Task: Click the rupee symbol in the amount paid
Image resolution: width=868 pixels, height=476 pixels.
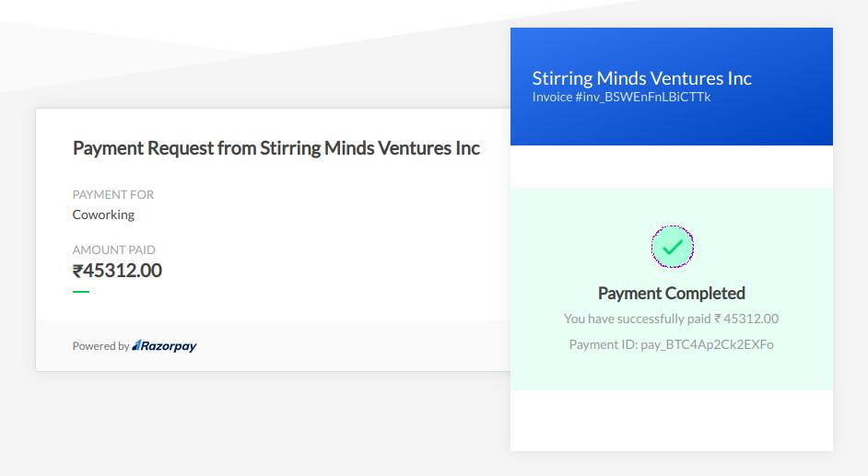Action: tap(77, 271)
